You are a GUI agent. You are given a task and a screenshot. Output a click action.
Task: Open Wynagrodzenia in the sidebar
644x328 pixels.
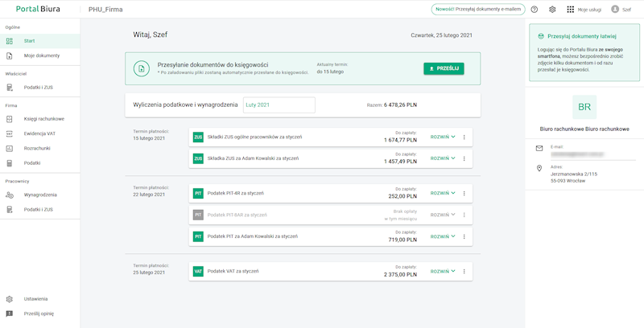(x=39, y=195)
